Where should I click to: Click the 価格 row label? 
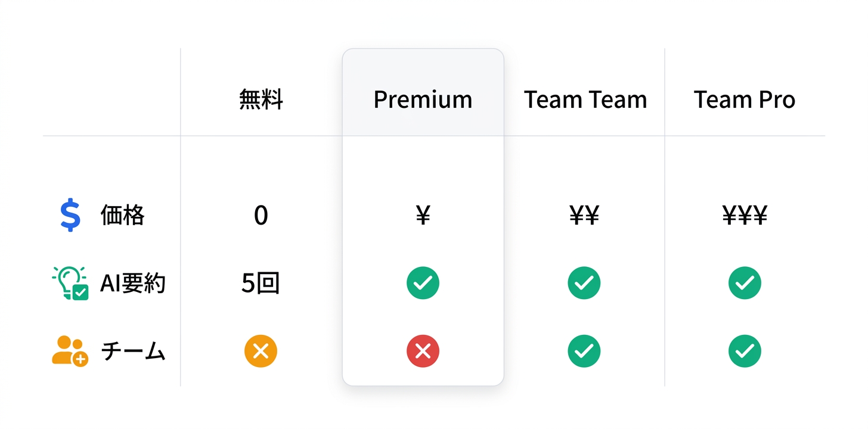tap(122, 216)
